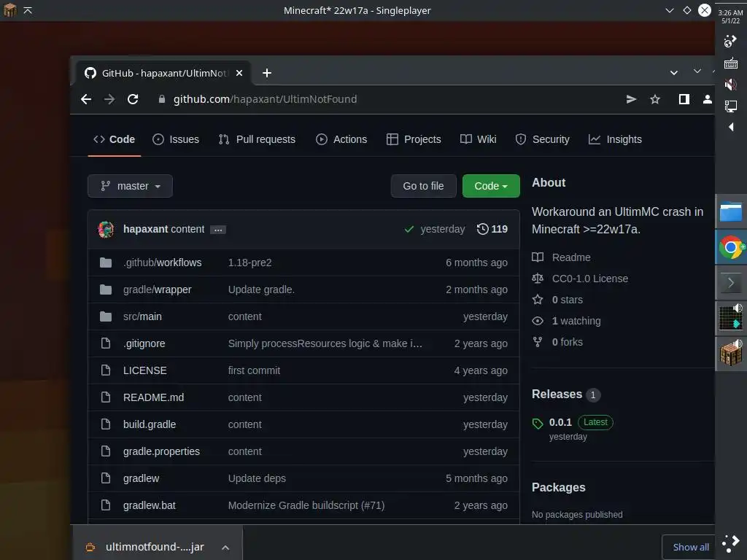Open the gradle/wrapper folder
The width and height of the screenshot is (747, 560).
pos(158,289)
